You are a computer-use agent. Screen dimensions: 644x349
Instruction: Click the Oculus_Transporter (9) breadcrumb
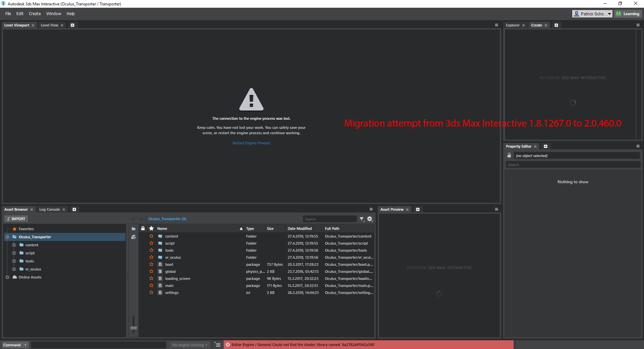coord(167,219)
